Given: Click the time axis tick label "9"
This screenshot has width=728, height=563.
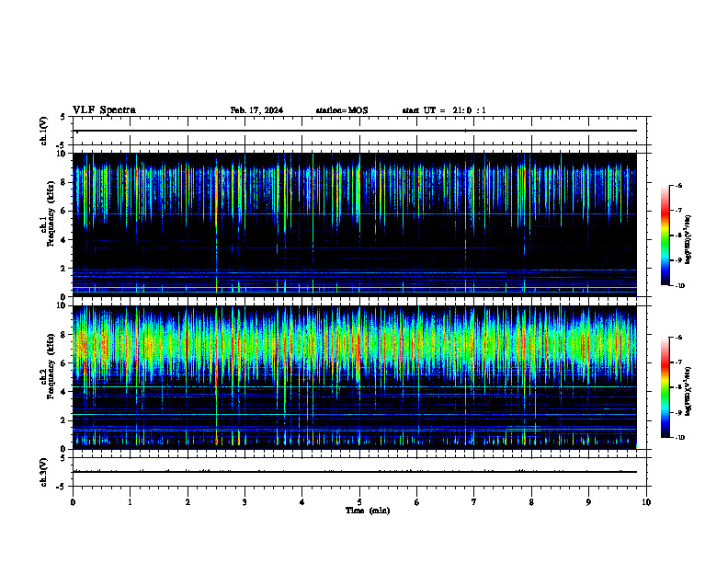Looking at the screenshot, I should pos(588,502).
